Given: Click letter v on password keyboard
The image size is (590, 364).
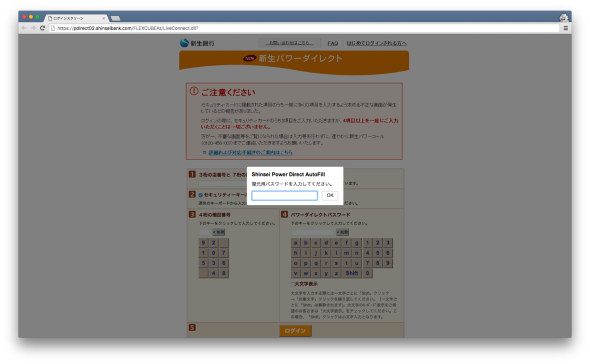Looking at the screenshot, I should [296, 273].
